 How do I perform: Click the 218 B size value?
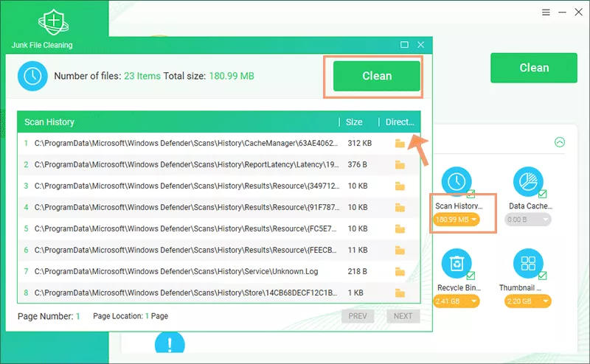[x=358, y=271]
